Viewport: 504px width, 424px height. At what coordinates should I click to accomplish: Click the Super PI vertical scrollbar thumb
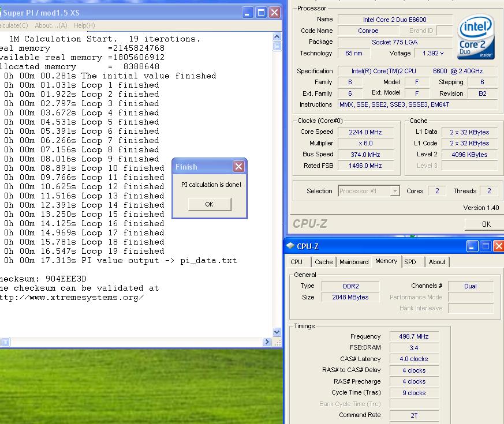(x=277, y=46)
